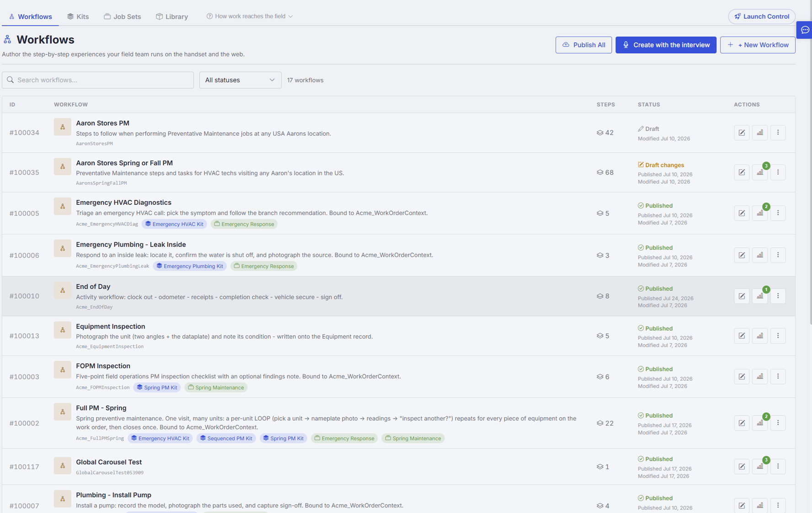Edit the Global Carousel Test workflow
This screenshot has height=513, width=812.
[742, 466]
